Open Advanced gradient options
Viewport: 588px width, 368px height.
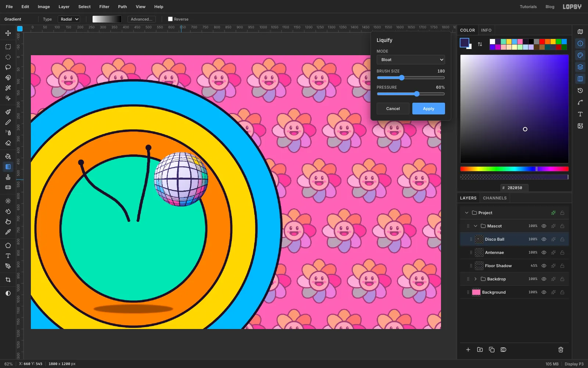pos(141,19)
